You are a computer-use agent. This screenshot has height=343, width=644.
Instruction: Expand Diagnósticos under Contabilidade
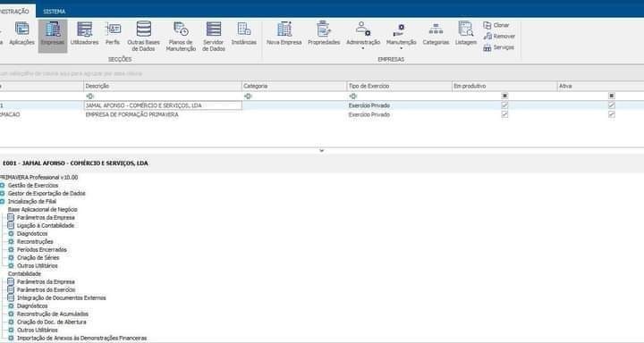coord(11,306)
